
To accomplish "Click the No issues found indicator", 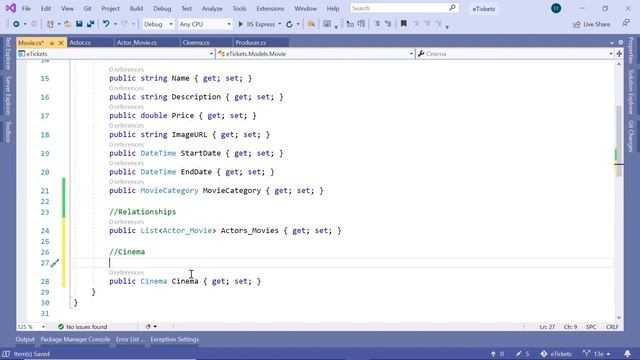I will [x=82, y=327].
